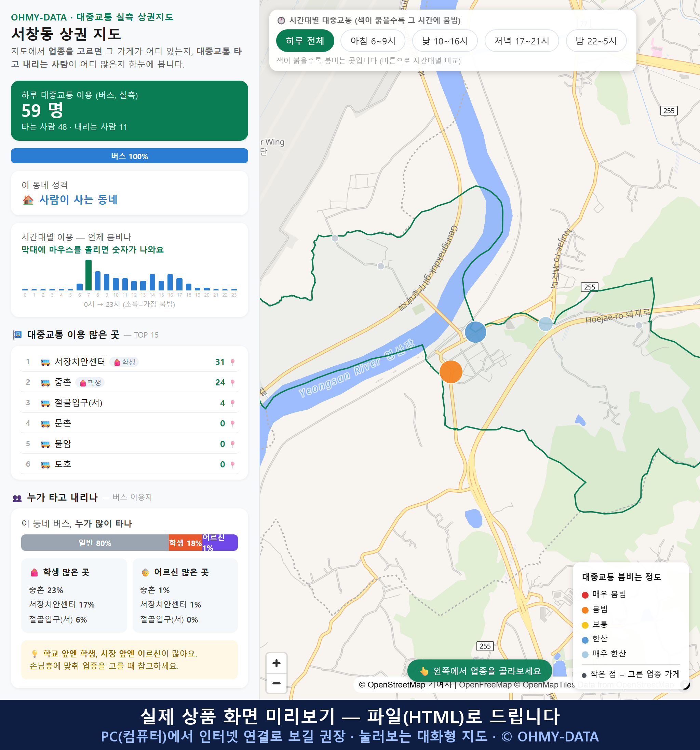The image size is (700, 750).
Task: Click the bus icon next to 도호
Action: [45, 464]
